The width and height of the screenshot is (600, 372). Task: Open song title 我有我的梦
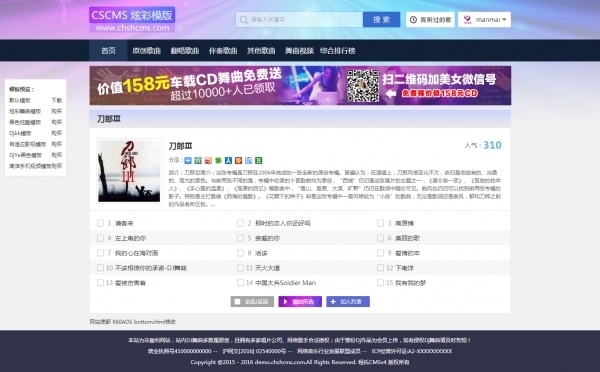pos(410,283)
